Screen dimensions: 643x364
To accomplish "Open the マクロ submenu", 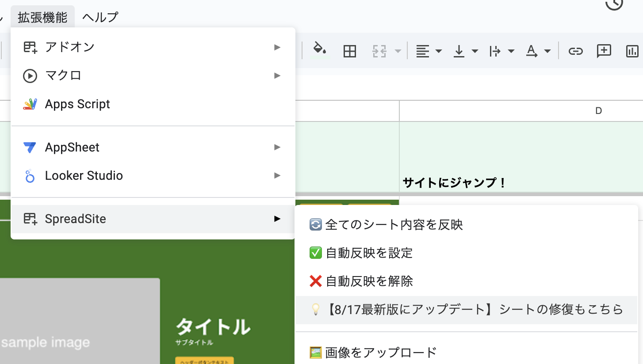I will point(153,76).
